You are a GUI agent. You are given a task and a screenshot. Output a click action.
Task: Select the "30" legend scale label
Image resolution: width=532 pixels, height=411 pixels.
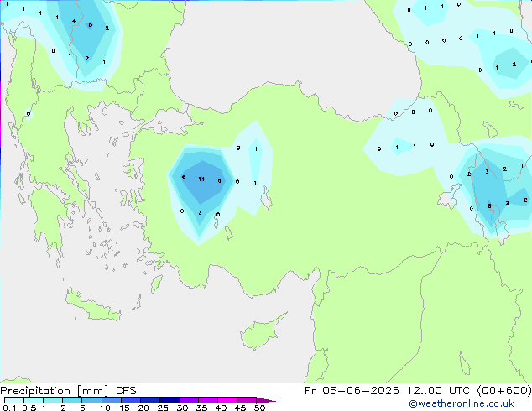point(182,408)
